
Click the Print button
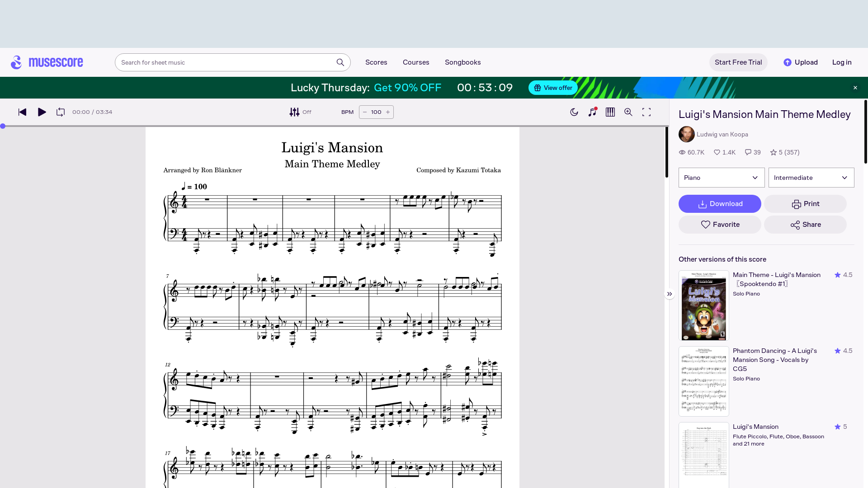tap(805, 204)
